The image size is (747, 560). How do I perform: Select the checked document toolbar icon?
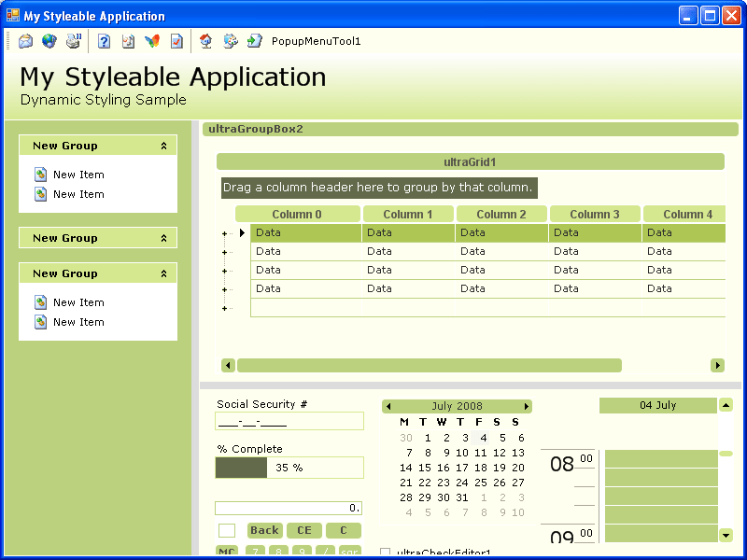tap(178, 41)
